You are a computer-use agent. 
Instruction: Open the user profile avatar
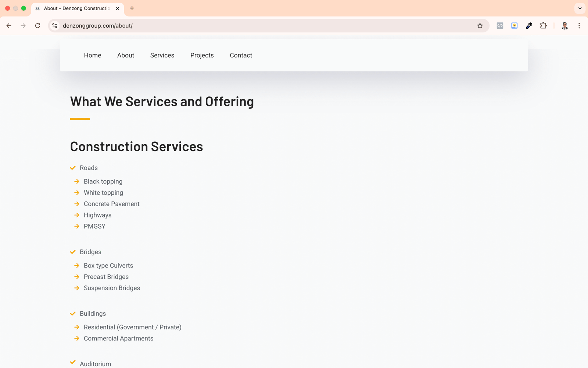564,26
